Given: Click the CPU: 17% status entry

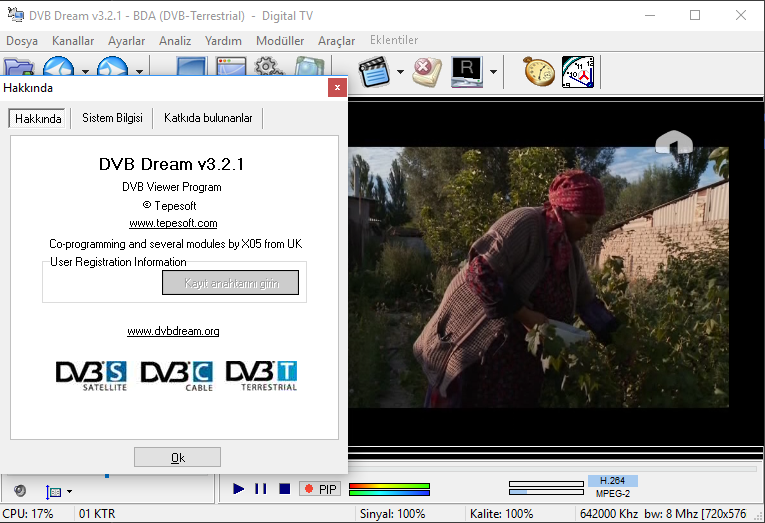Looking at the screenshot, I should click(x=28, y=514).
